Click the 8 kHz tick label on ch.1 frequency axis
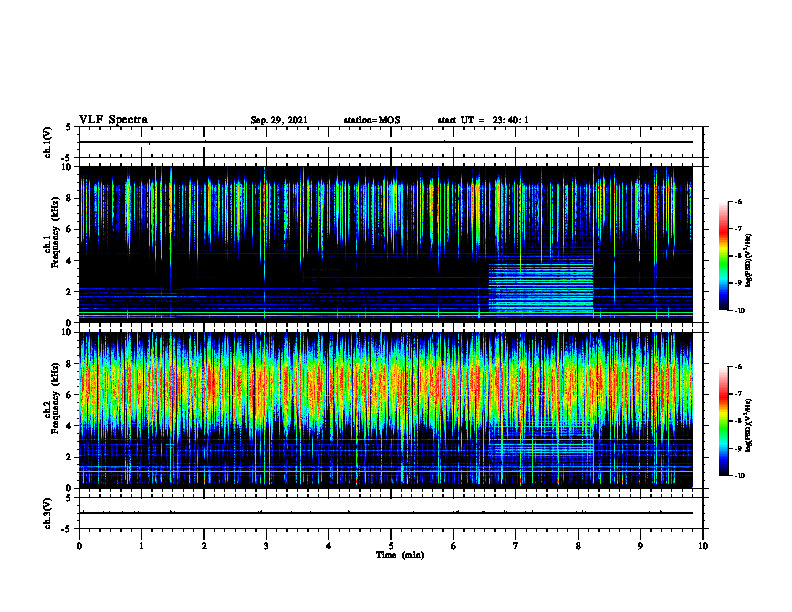The width and height of the screenshot is (792, 612). tap(70, 198)
